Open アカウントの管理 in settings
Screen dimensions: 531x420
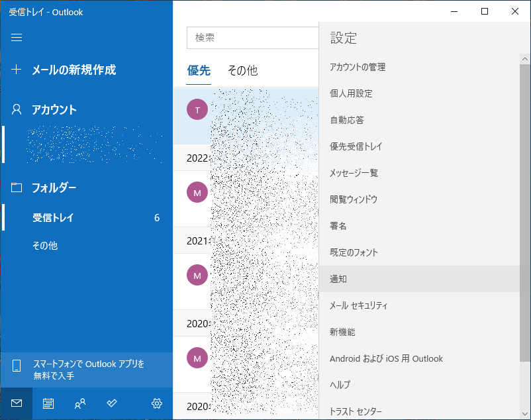(x=358, y=67)
